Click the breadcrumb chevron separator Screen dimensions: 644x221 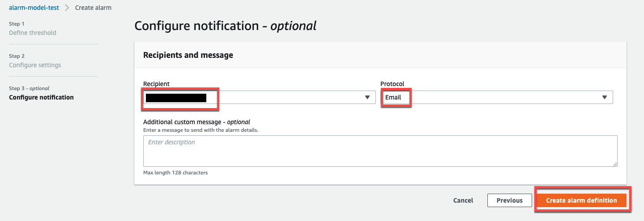click(67, 8)
